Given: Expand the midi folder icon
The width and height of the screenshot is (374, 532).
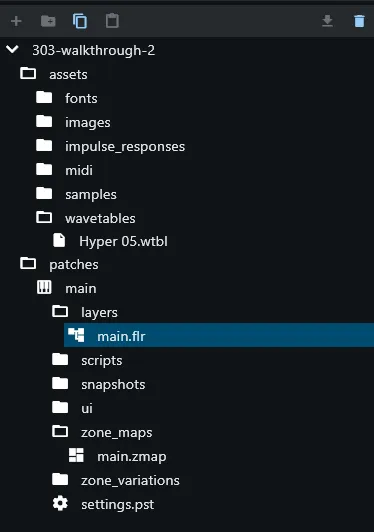Looking at the screenshot, I should [44, 169].
